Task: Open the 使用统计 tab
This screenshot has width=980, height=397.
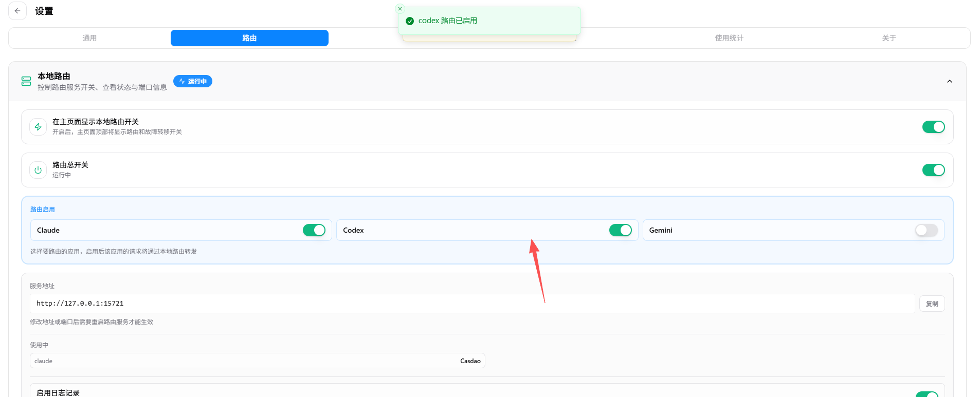Action: [729, 38]
